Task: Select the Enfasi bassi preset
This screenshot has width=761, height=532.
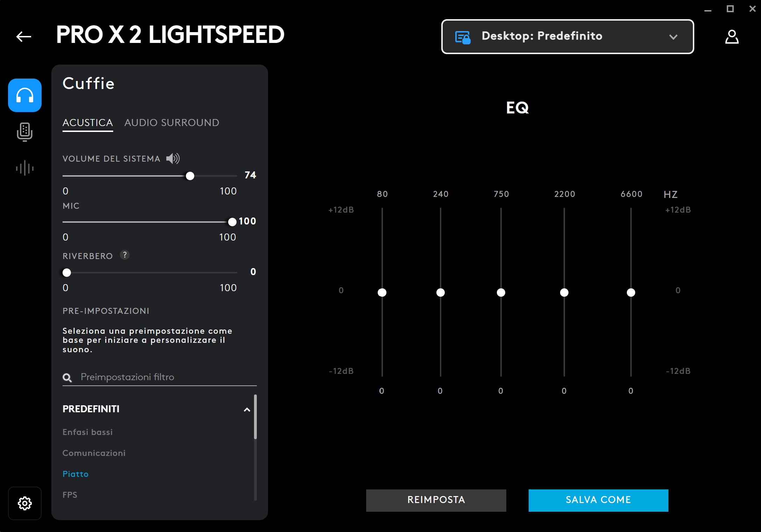Action: [88, 432]
